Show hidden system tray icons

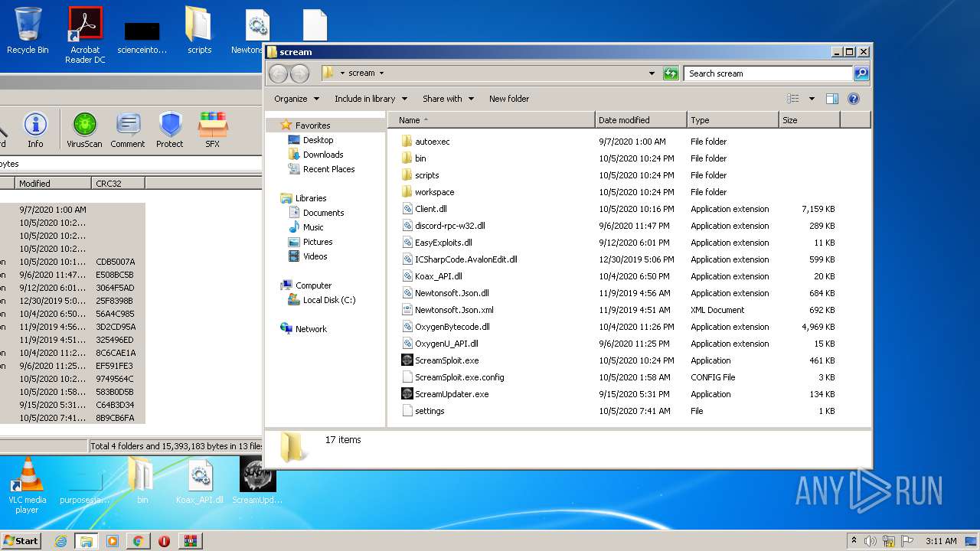click(854, 541)
